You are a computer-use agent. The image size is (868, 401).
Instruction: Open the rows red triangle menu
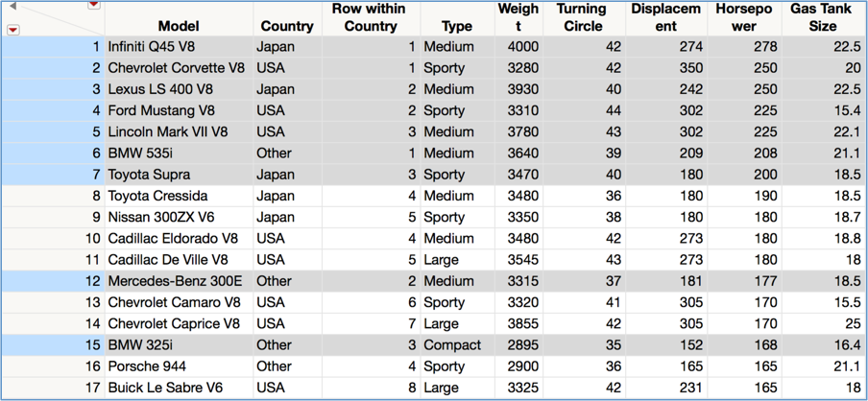(13, 30)
